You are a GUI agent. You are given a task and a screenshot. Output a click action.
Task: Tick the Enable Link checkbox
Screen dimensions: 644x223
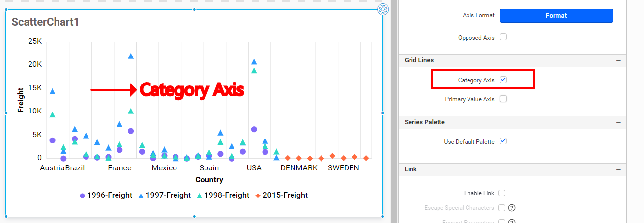coord(502,194)
